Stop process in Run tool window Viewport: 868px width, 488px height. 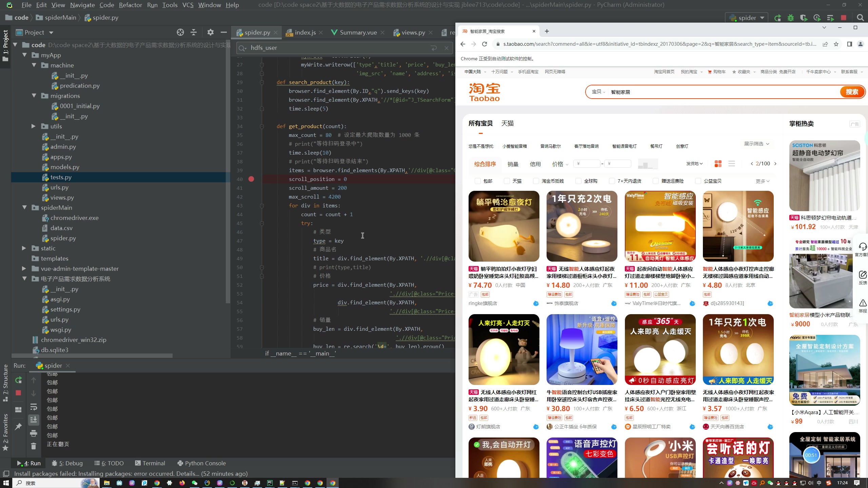(x=18, y=393)
